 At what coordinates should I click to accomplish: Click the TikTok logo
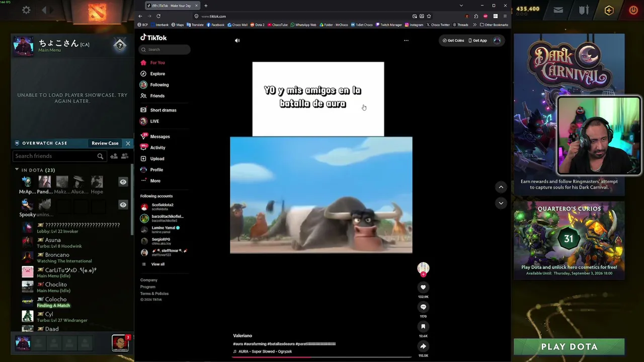pyautogui.click(x=153, y=37)
